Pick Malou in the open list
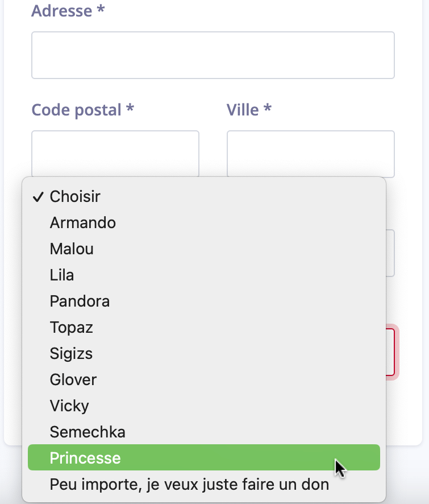429x504 pixels. [x=72, y=249]
